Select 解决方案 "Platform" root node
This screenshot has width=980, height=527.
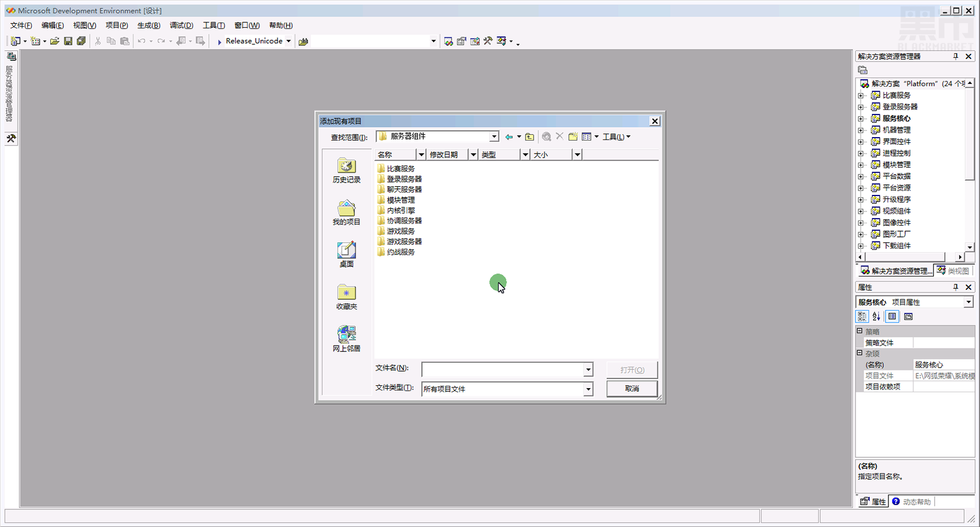(x=912, y=84)
